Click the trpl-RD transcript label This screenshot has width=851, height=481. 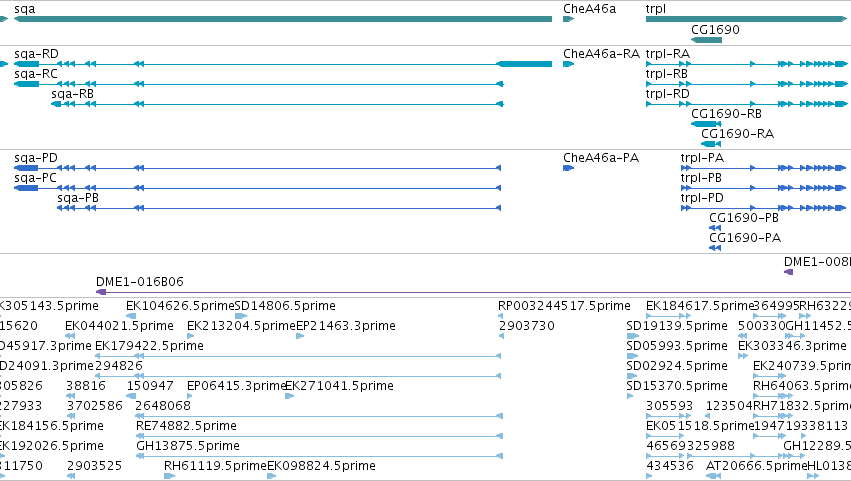[668, 94]
